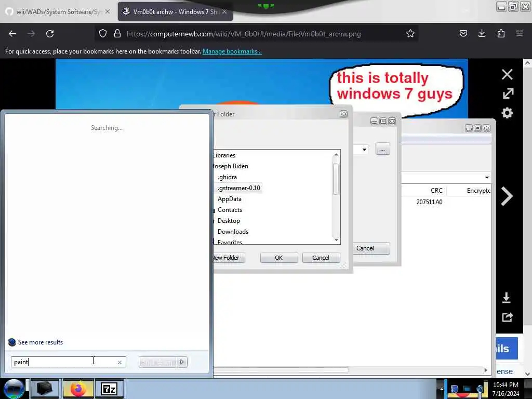Viewport: 532px width, 399px height.
Task: Select the Joseph Biden folder
Action: pos(231,166)
